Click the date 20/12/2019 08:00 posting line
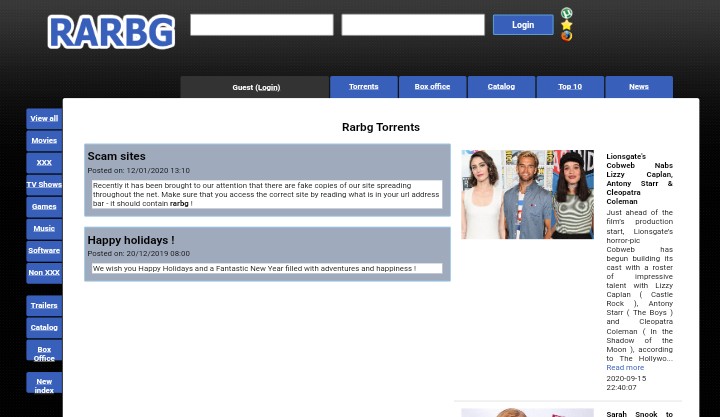Screen dimensions: 720x417 (138, 254)
